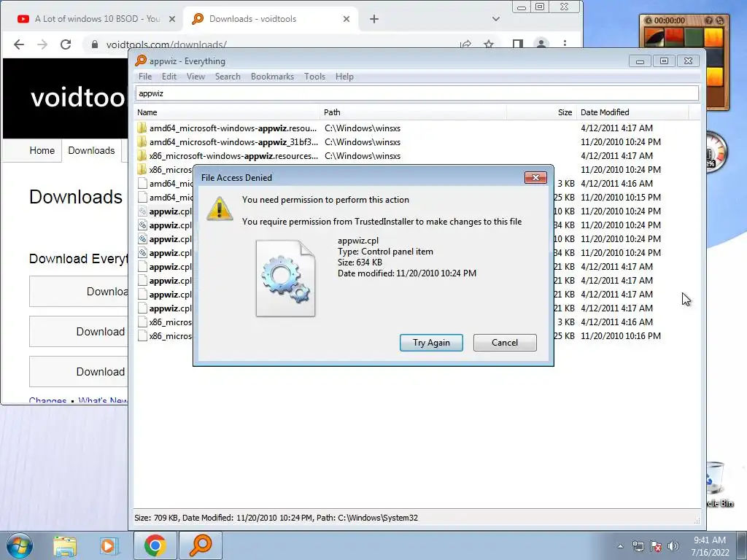Open the taskbar clock showing 9:41 AM
Screen dimensions: 747x560
(710, 546)
